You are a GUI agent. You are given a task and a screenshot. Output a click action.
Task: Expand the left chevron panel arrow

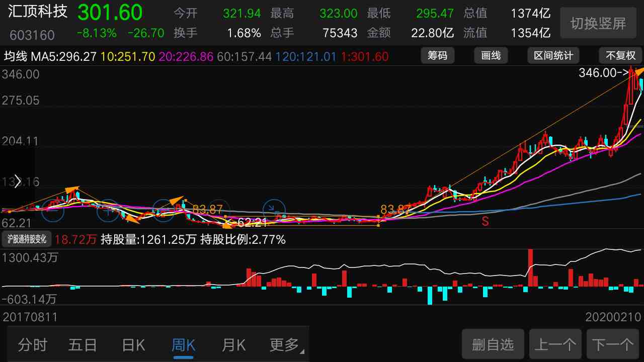coord(17,182)
